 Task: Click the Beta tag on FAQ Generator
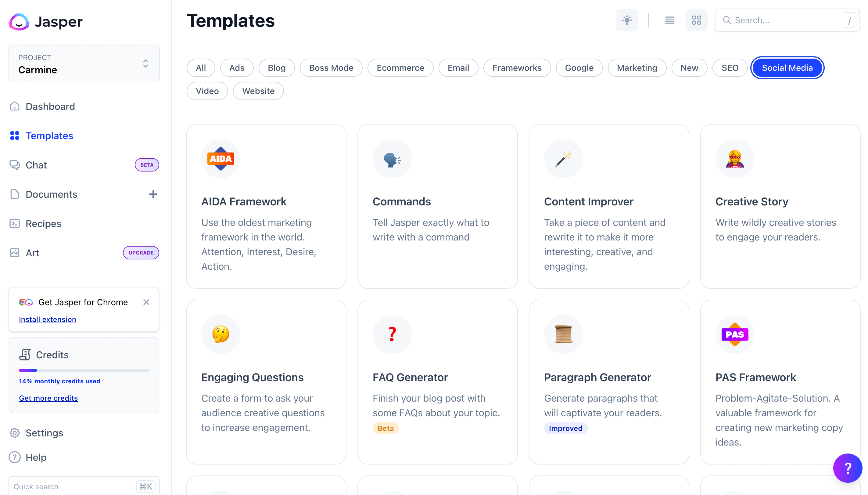pyautogui.click(x=386, y=428)
